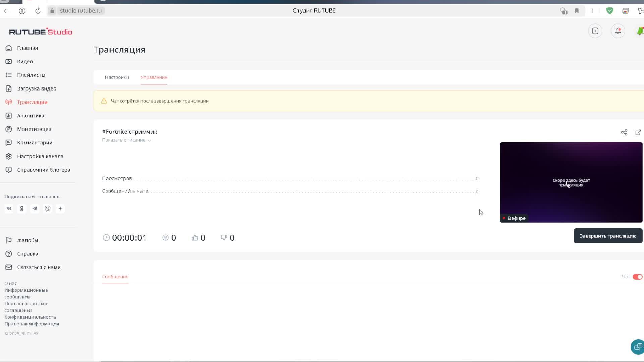Open notifications bell icon

click(x=618, y=31)
